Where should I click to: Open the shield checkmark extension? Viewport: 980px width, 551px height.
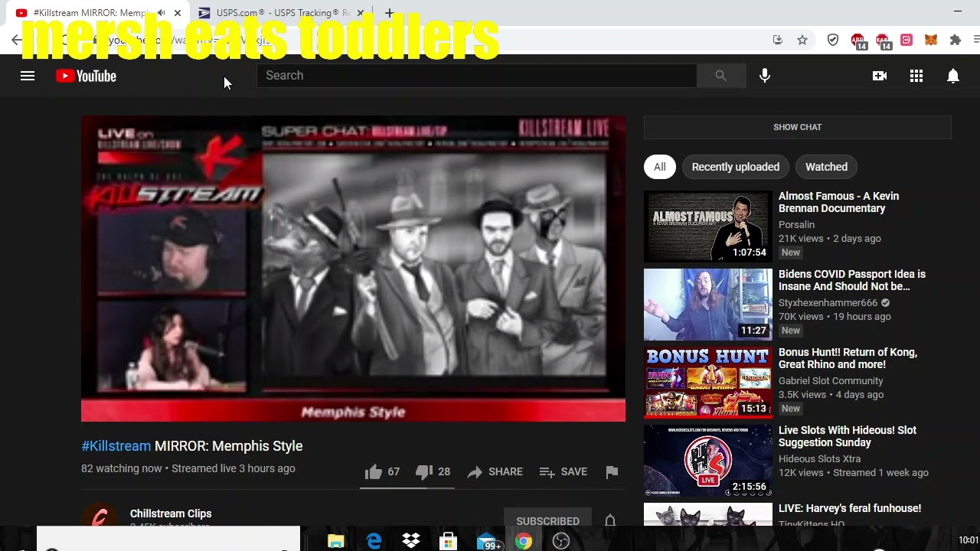[833, 40]
